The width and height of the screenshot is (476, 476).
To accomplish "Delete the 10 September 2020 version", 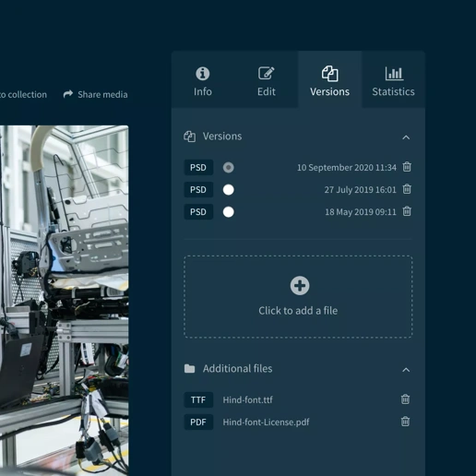I will tap(407, 167).
